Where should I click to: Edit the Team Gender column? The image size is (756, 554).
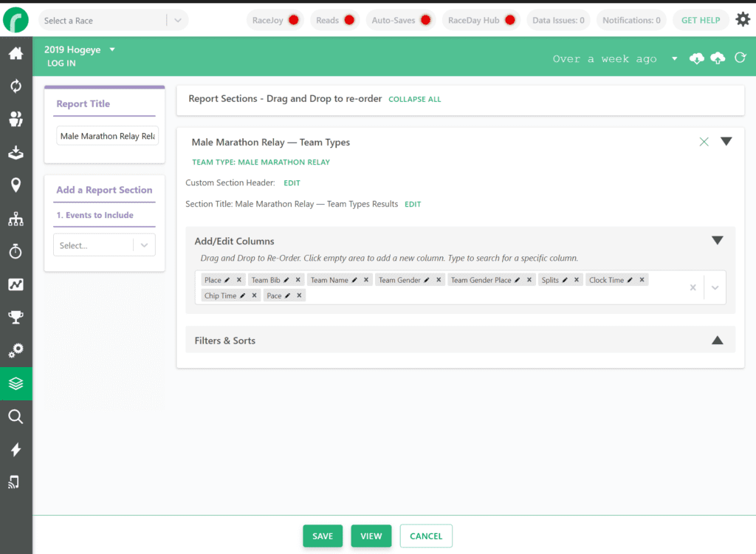pos(427,280)
